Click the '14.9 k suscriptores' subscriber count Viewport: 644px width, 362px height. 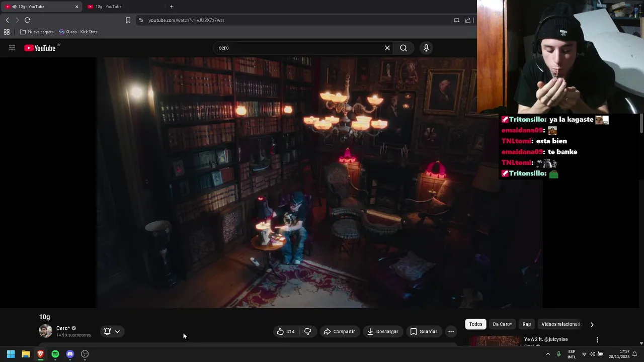point(73,335)
